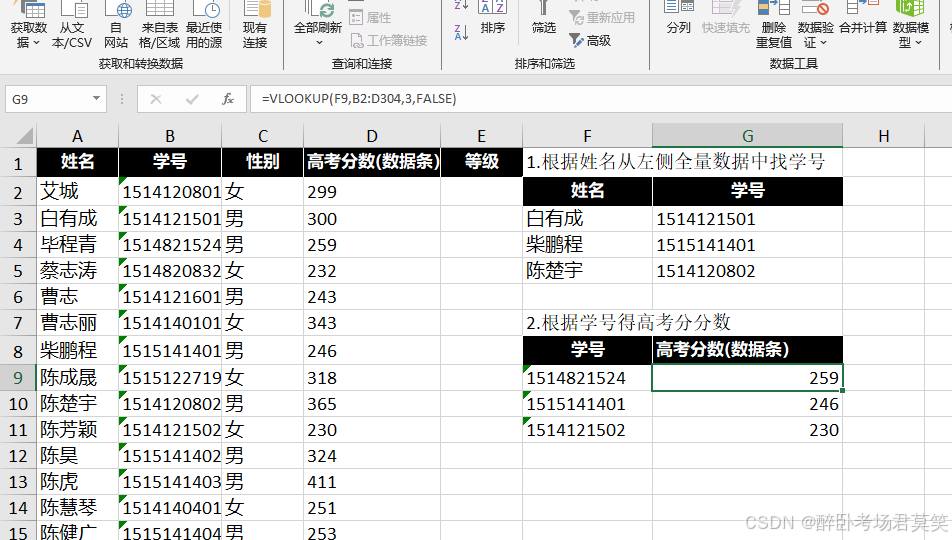This screenshot has height=540, width=952.
Task: Select result cell 246 in column G
Action: (747, 404)
